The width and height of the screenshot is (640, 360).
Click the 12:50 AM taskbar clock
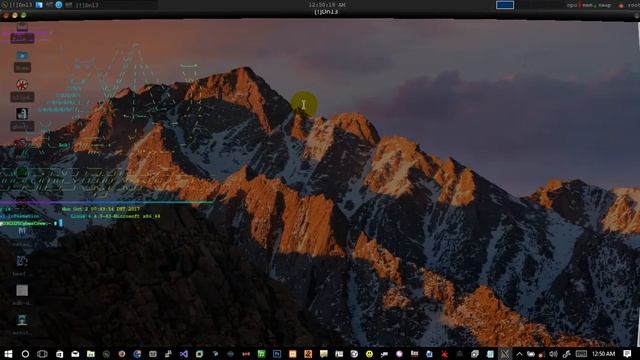(603, 353)
